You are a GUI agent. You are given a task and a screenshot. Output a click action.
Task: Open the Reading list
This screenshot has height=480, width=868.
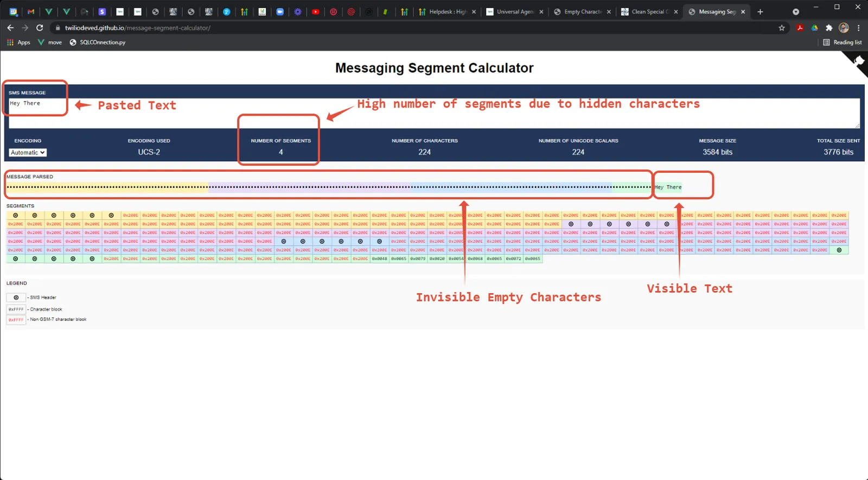[x=843, y=42]
